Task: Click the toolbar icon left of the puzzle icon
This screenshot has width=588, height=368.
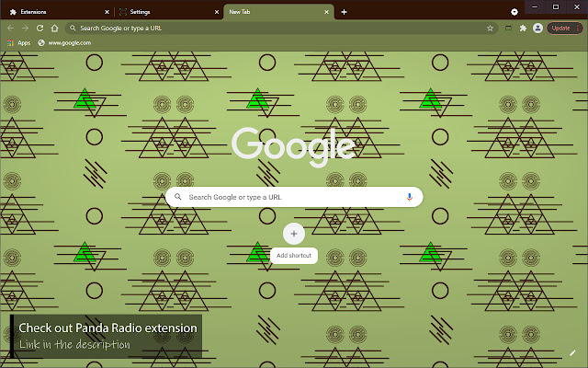Action: (508, 29)
